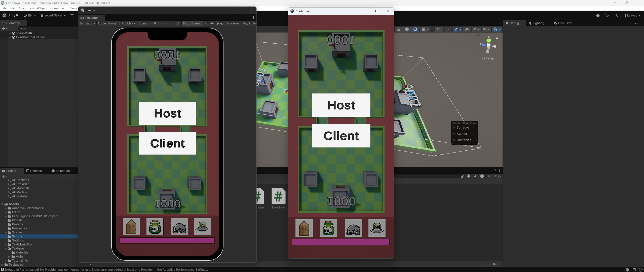Click poison potion card in Clash royal window

328,228
